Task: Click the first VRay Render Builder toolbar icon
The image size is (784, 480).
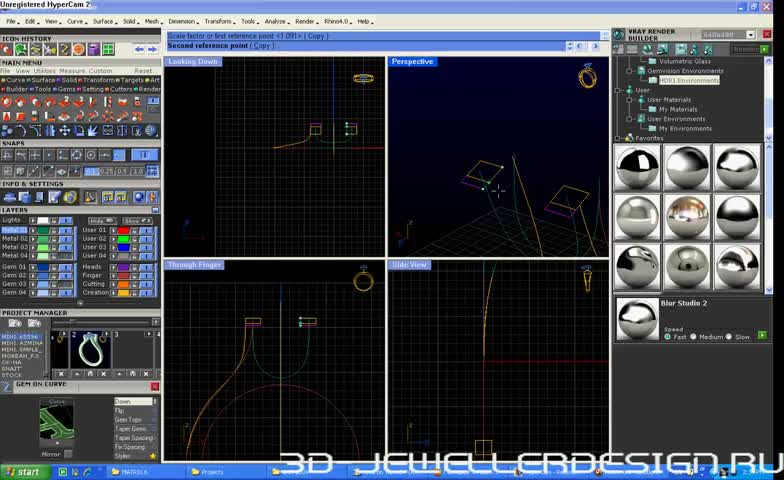Action: [x=618, y=50]
